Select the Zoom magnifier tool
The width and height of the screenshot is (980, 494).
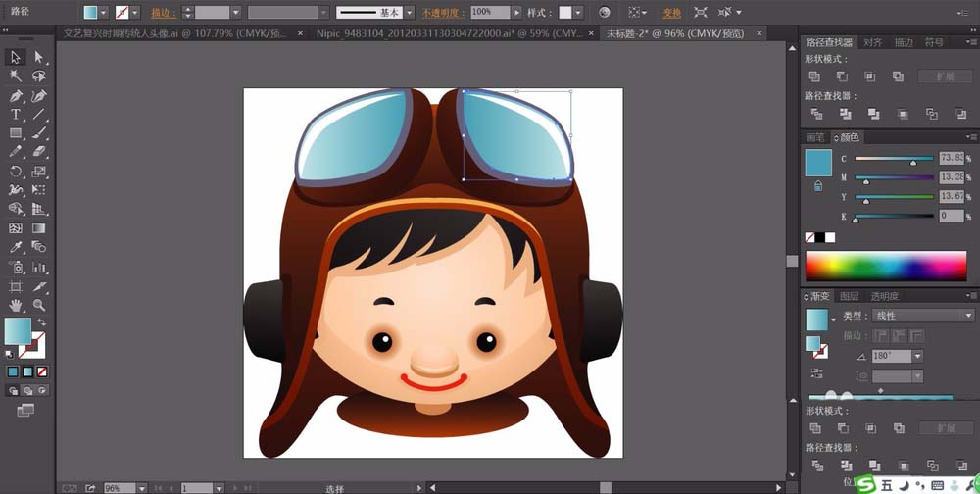pos(39,305)
